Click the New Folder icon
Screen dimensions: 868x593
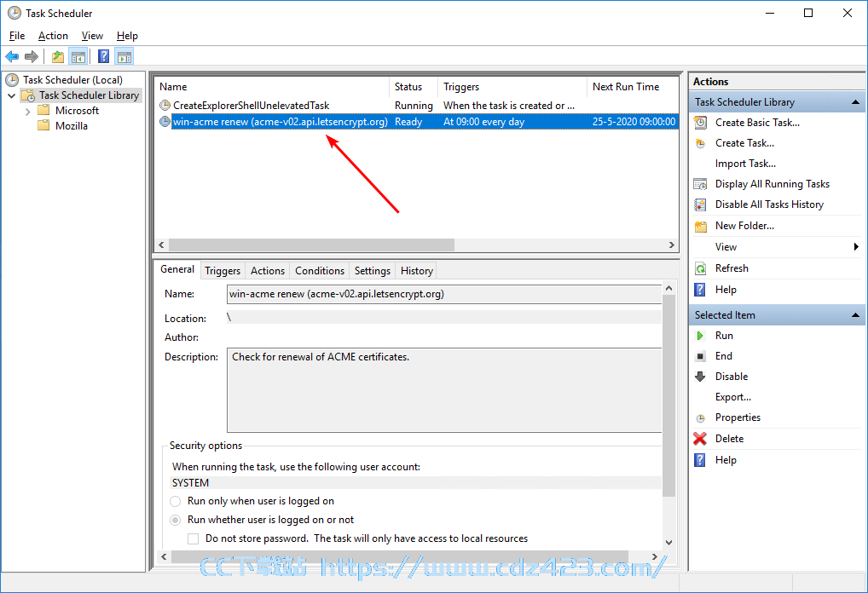[x=700, y=226]
